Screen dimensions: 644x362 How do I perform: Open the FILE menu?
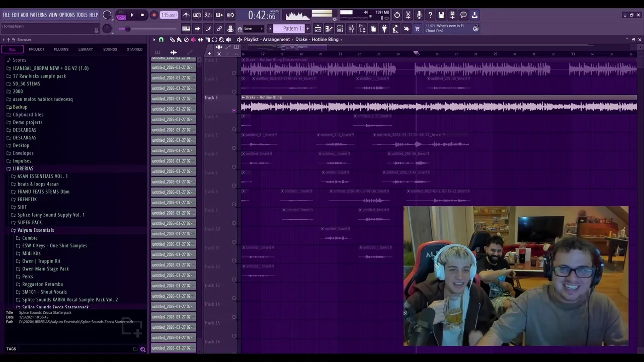[x=6, y=15]
